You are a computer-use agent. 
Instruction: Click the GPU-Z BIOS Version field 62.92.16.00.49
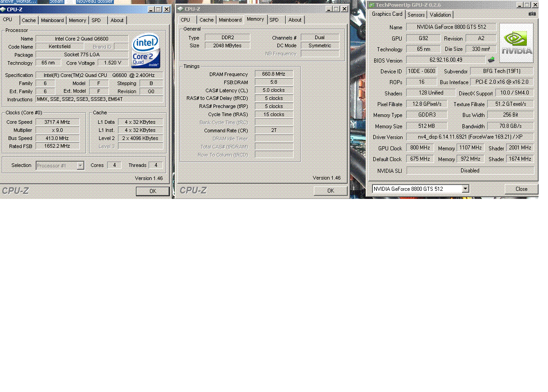pos(446,60)
